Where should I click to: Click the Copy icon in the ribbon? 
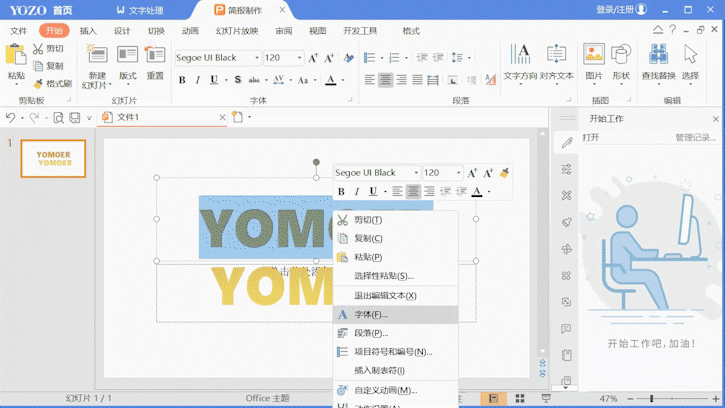(x=38, y=66)
